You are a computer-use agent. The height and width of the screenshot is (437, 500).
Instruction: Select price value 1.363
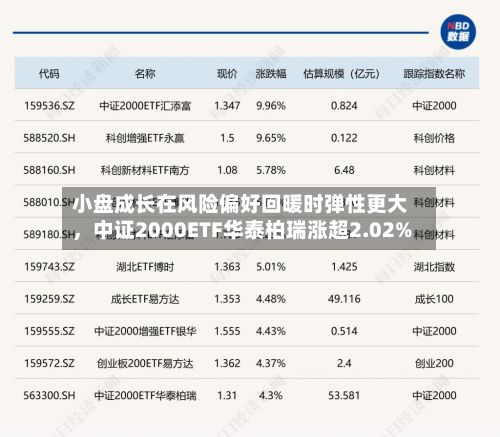click(x=227, y=267)
